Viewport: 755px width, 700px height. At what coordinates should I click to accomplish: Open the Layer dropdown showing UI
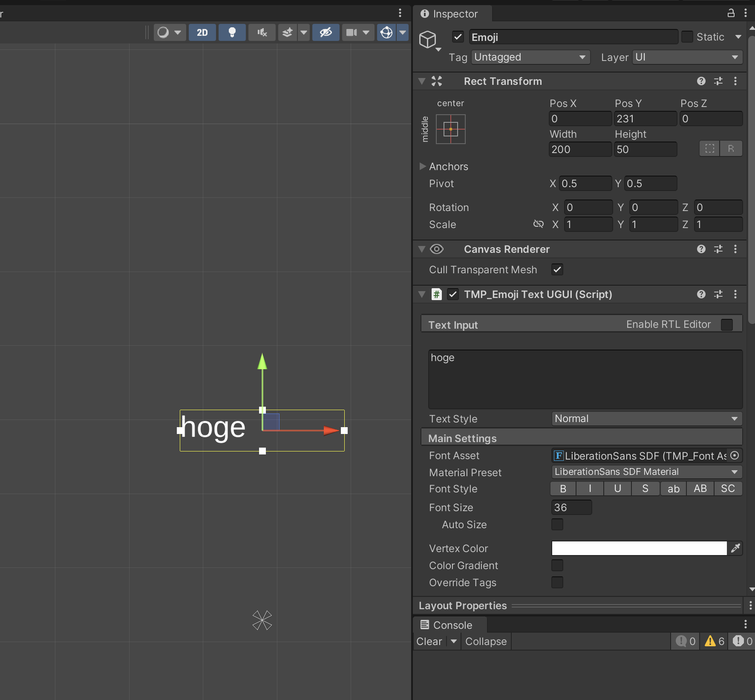686,57
